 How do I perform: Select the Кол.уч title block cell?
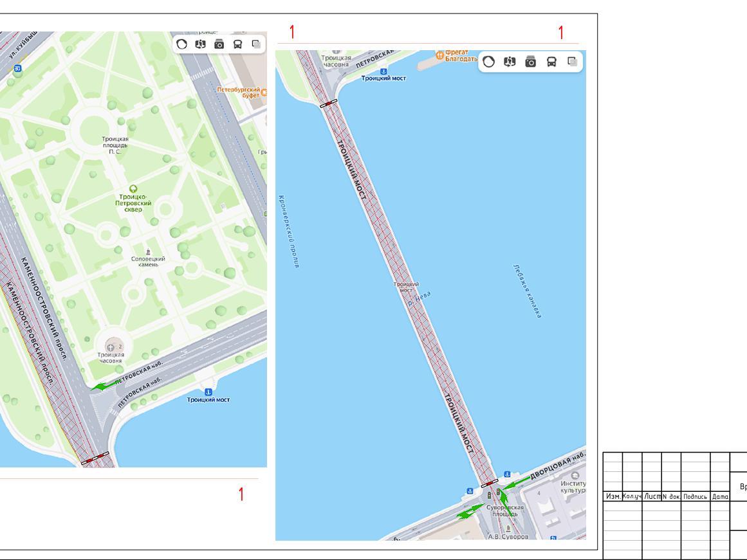pos(632,496)
